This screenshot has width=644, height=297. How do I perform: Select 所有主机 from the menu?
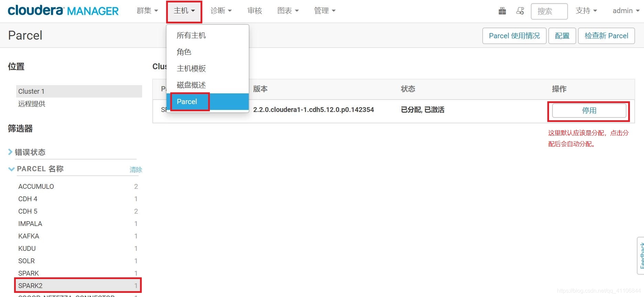coord(207,35)
